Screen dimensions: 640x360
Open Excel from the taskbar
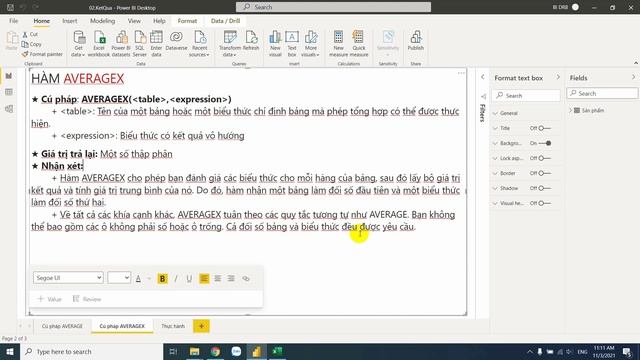(278, 351)
